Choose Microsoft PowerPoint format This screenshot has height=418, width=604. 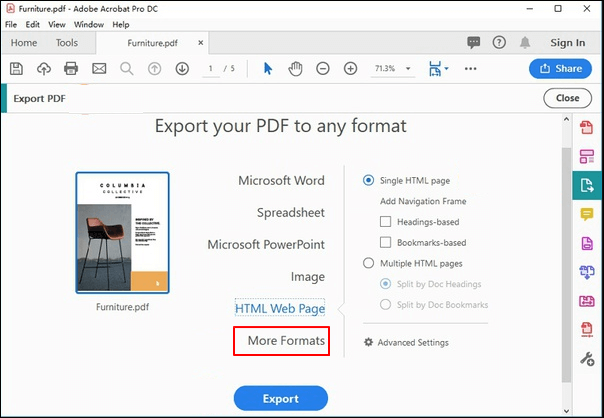[x=266, y=244]
